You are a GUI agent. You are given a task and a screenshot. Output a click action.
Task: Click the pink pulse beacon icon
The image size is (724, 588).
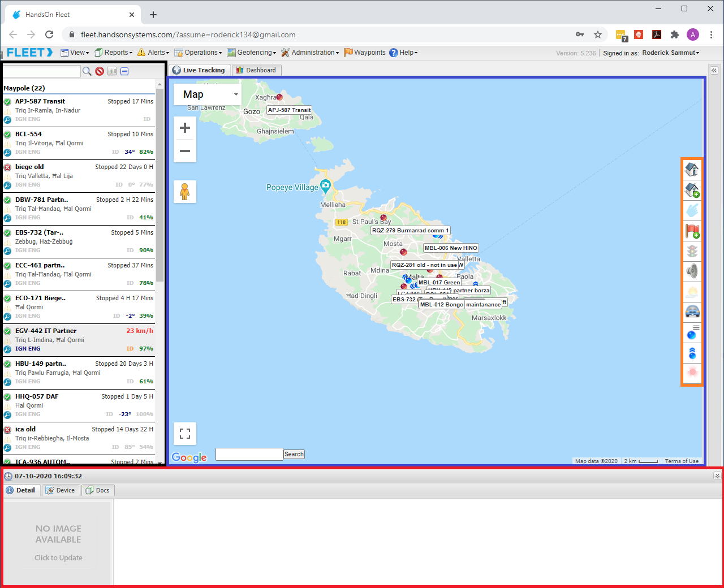(x=692, y=373)
